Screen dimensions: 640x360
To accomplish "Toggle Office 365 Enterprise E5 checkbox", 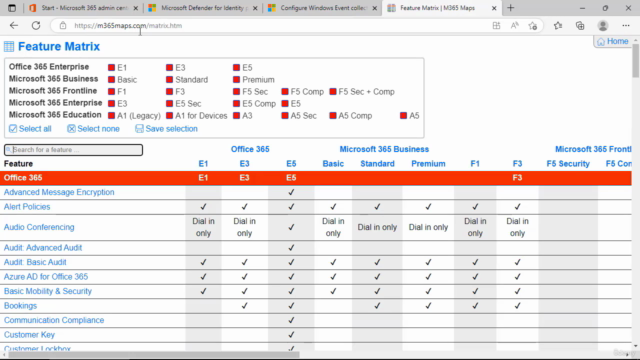I will (236, 67).
